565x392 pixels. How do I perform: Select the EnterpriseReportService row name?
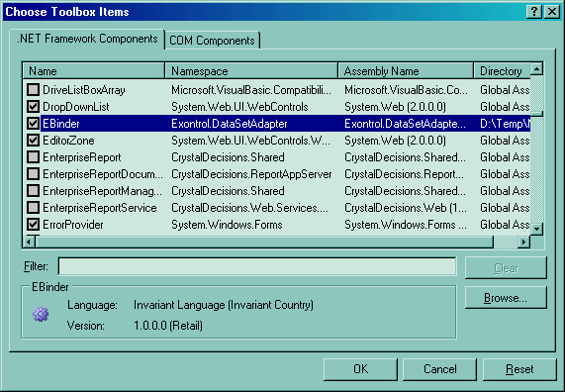click(x=100, y=208)
